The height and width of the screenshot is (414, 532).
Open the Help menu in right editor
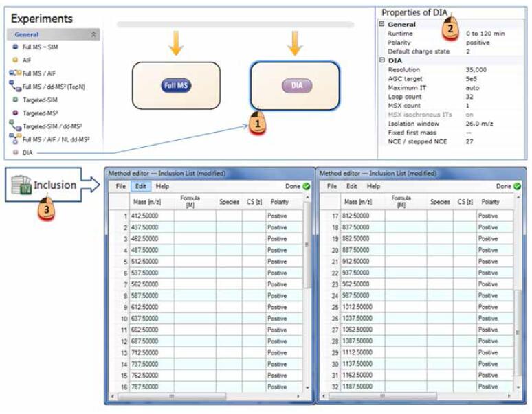[373, 186]
